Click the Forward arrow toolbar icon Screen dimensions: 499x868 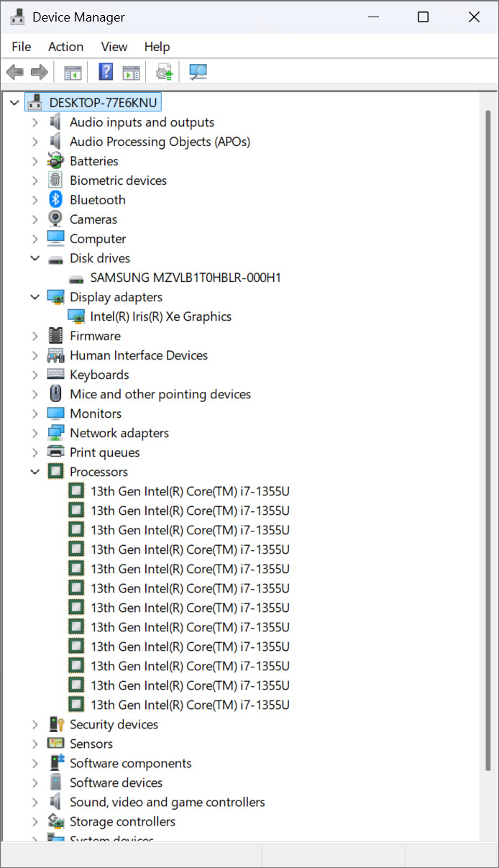pos(40,72)
